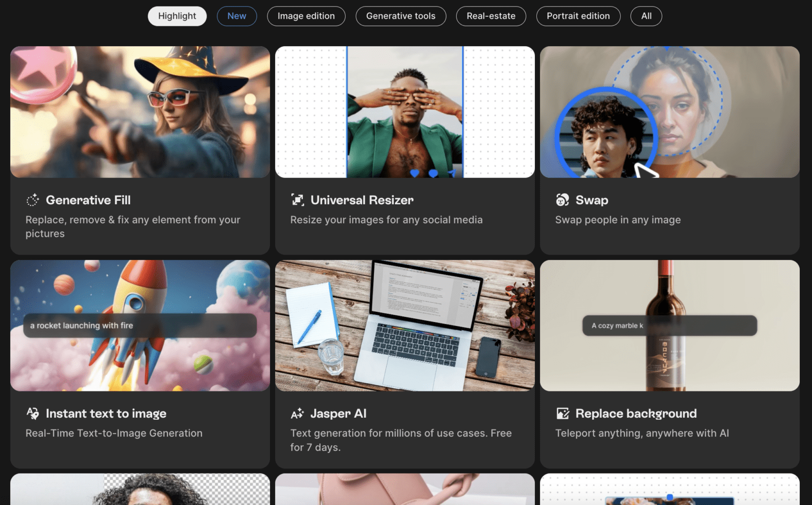Click the Generative Fill sparkle icon
This screenshot has width=812, height=505.
[x=32, y=200]
